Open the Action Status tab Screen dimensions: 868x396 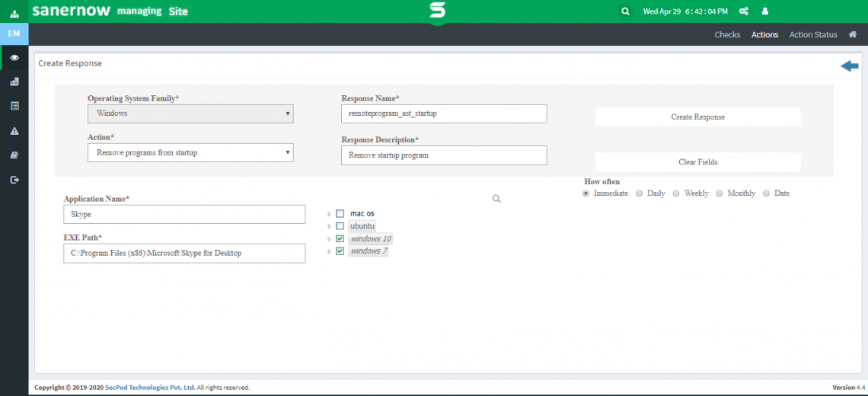tap(812, 34)
